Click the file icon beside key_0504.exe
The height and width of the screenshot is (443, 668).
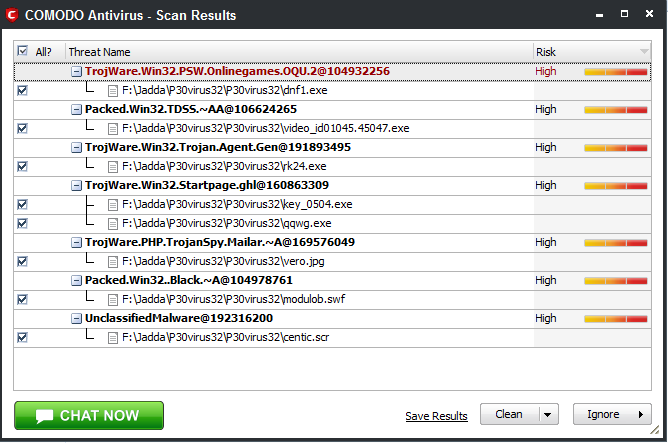click(x=112, y=205)
